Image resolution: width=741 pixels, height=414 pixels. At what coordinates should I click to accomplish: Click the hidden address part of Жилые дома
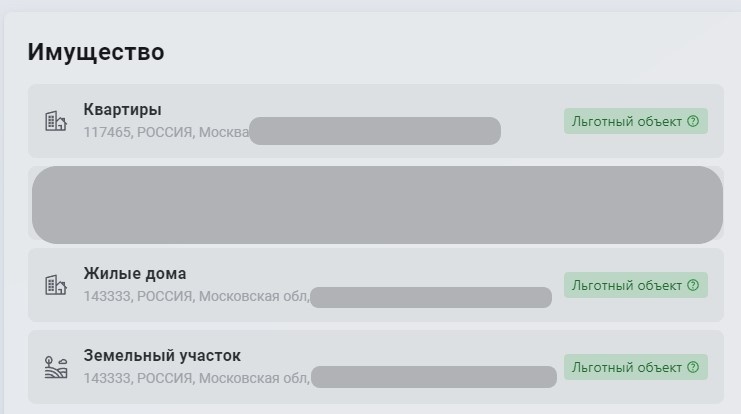431,297
